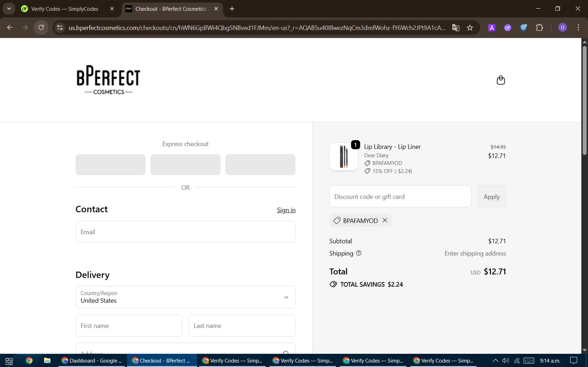Viewport: 588px width, 367px height.
Task: Focus the Email input field
Action: (185, 231)
